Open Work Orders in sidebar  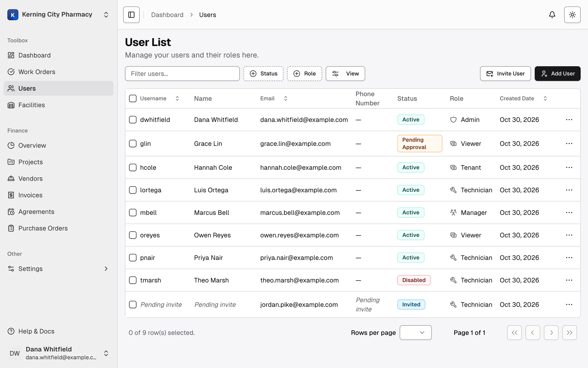pyautogui.click(x=58, y=72)
